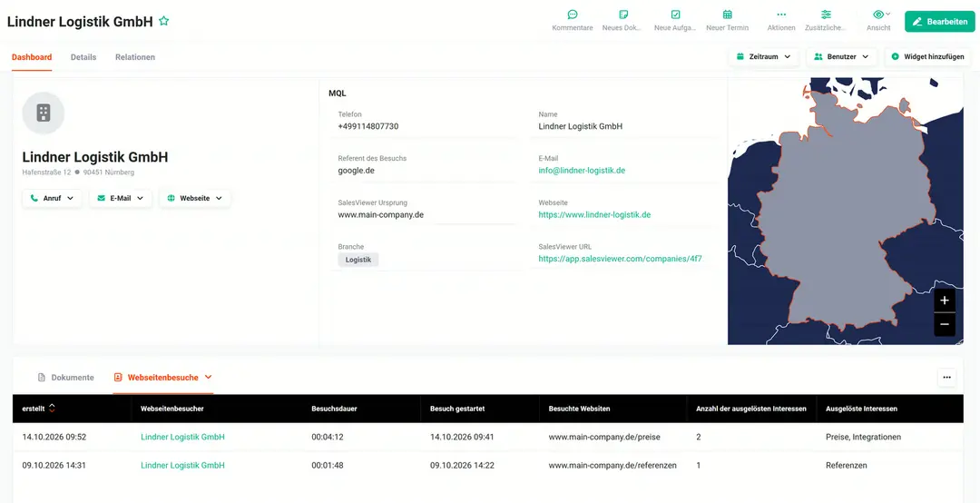Click phone number +499114807730
This screenshot has width=980, height=503.
point(368,126)
